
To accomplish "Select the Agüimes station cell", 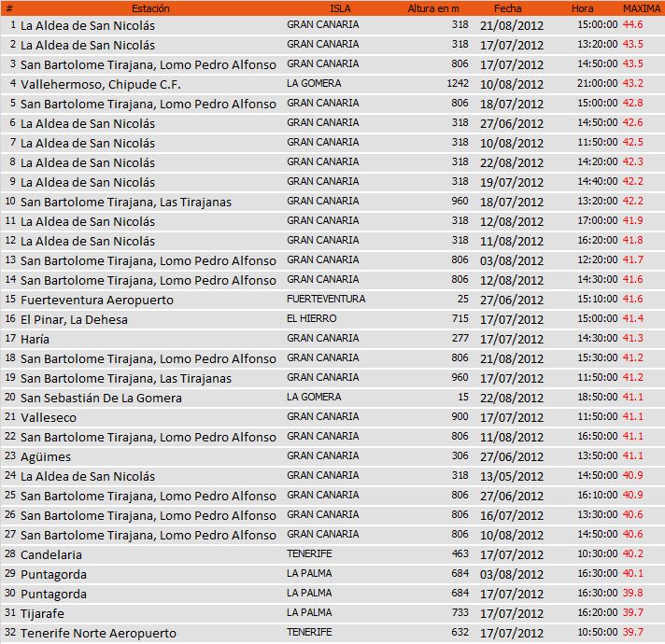I will pyautogui.click(x=46, y=456).
